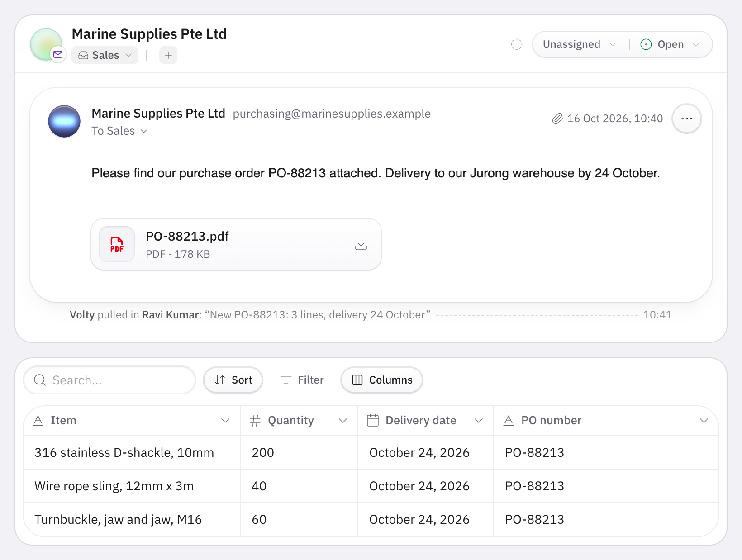Click the add tag plus button
The image size is (742, 560).
168,55
